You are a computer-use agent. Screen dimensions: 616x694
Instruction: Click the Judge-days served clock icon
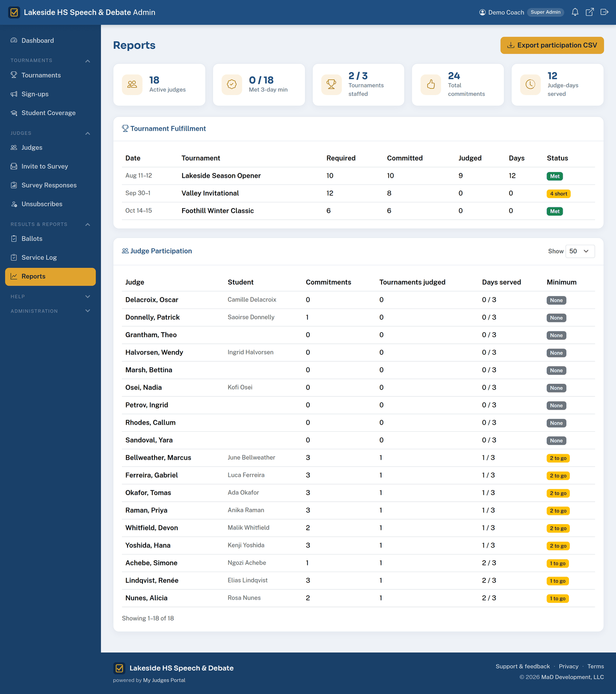tap(531, 84)
